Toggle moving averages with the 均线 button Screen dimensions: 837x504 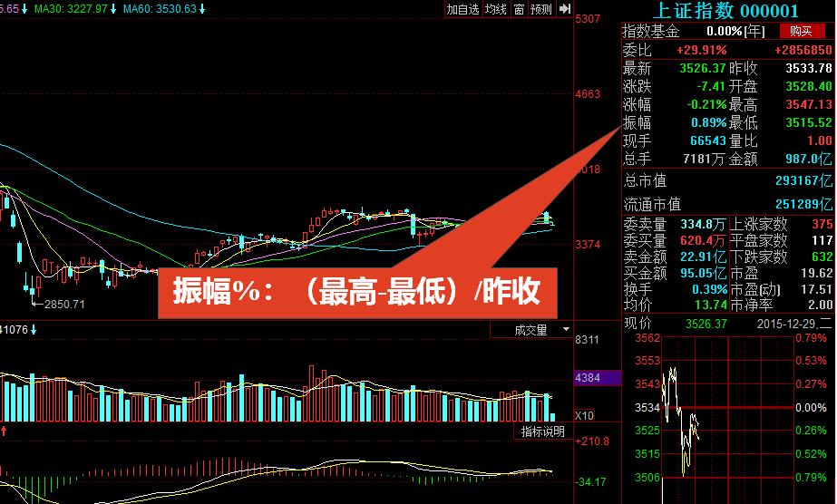(x=496, y=9)
